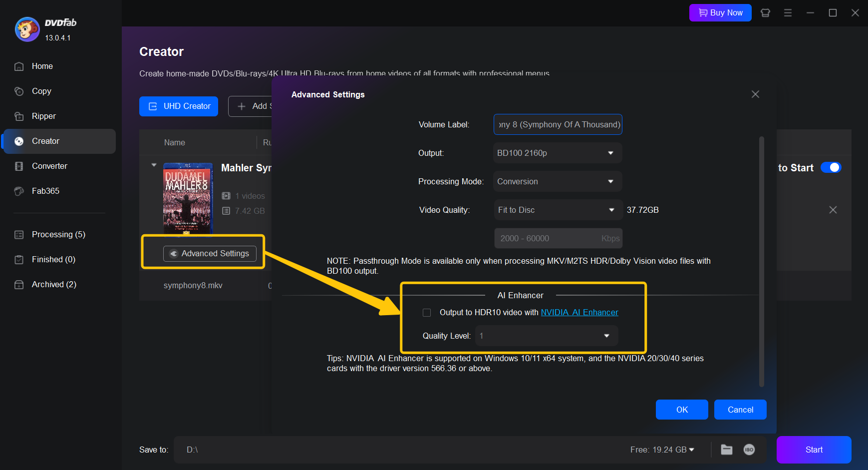This screenshot has height=470, width=868.
Task: Click the Processing list icon
Action: coord(19,235)
